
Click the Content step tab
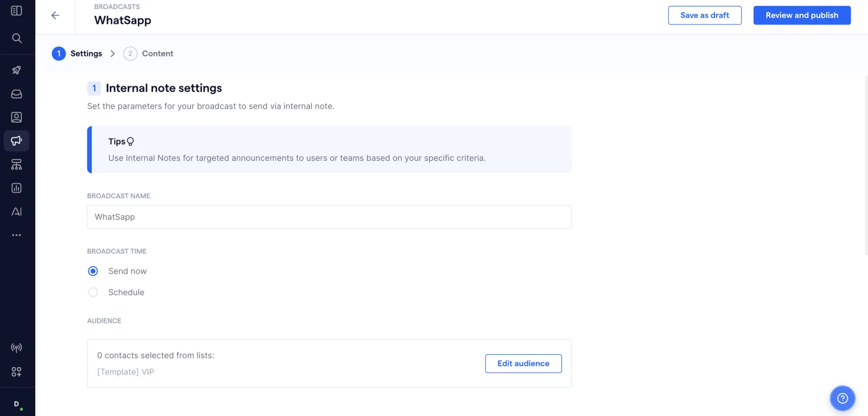[x=149, y=54]
